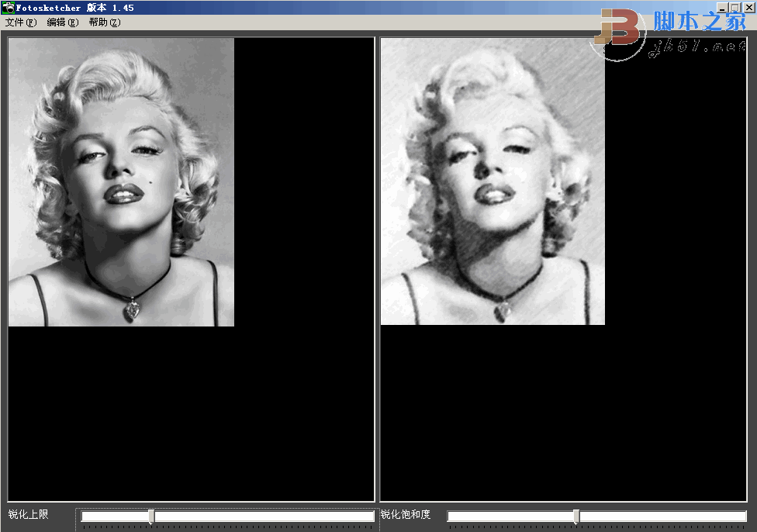Minimize the Fotosketcher window
The image size is (757, 532).
[722, 8]
